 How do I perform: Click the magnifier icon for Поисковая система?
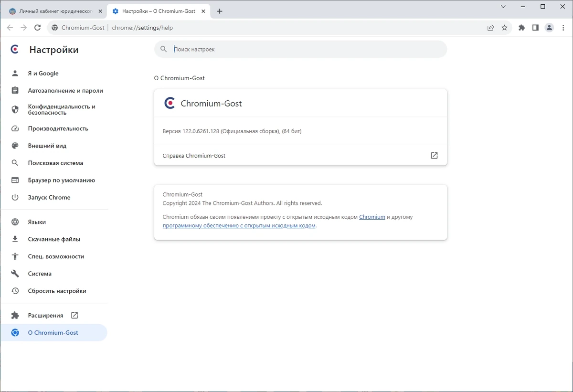[x=15, y=163]
